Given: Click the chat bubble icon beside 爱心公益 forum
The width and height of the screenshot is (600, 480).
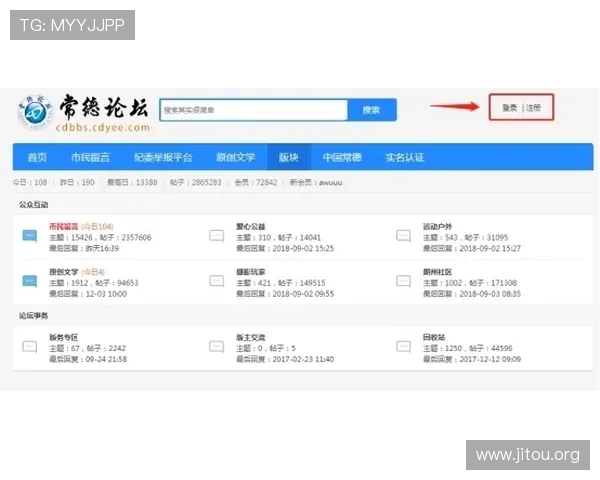Looking at the screenshot, I should [x=217, y=236].
